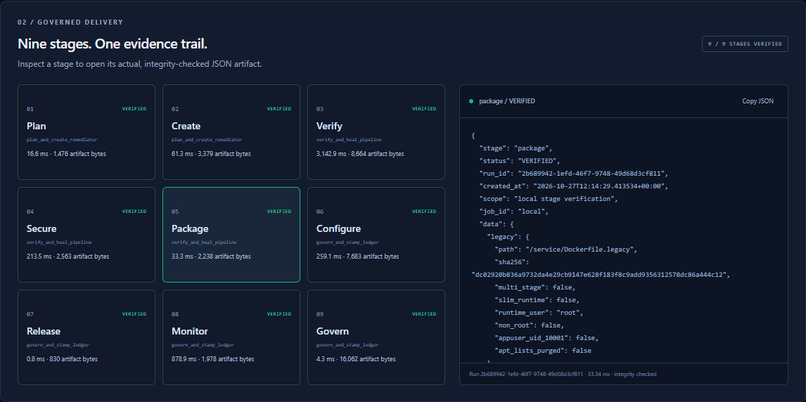The height and width of the screenshot is (402, 806).
Task: Click the "stage": "package" line
Action: 516,149
